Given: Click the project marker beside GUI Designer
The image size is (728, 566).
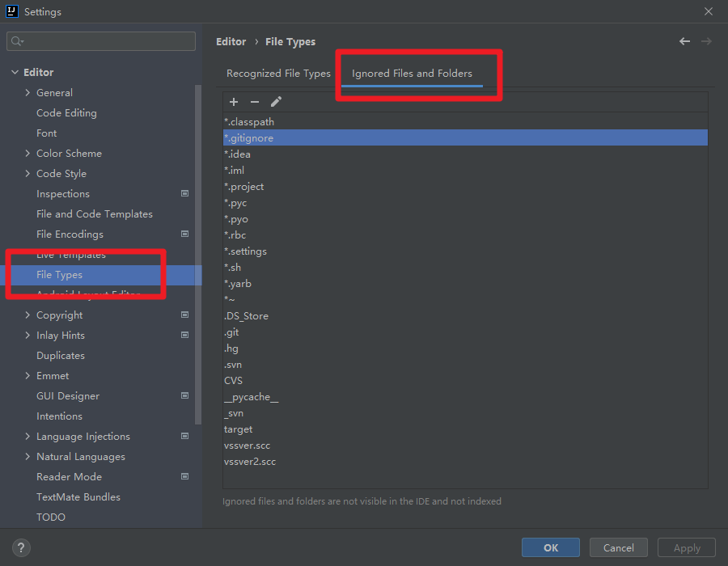Looking at the screenshot, I should [x=184, y=395].
